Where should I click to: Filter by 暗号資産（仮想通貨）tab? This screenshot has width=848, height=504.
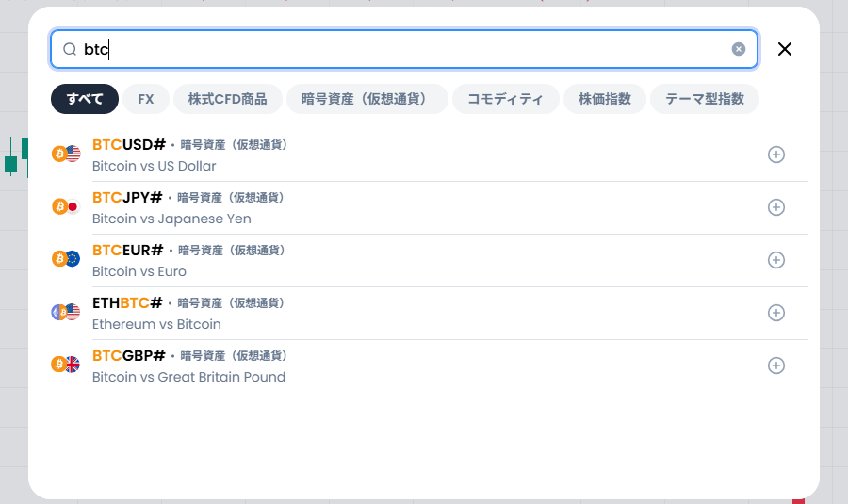(367, 99)
